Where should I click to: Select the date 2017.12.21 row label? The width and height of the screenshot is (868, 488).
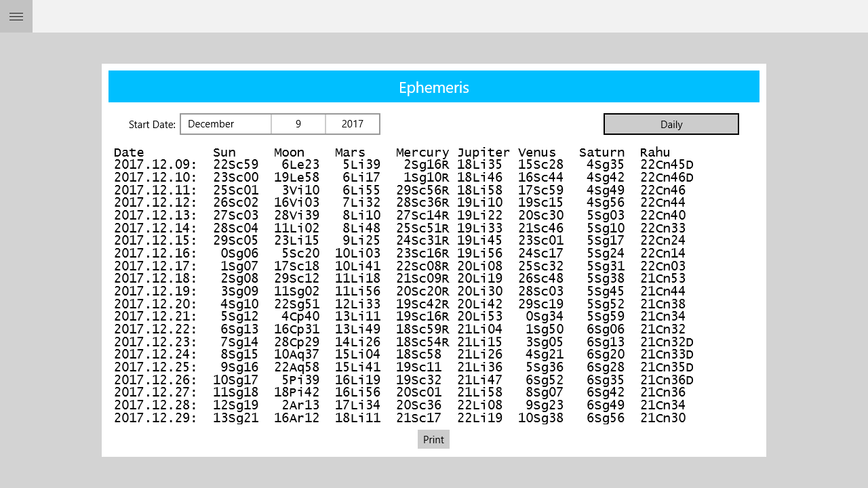point(155,317)
